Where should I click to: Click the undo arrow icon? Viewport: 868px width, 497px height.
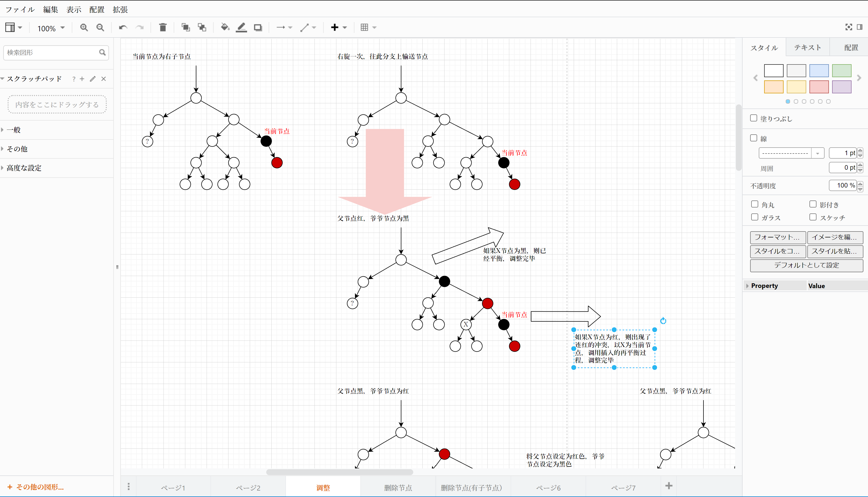pyautogui.click(x=123, y=27)
